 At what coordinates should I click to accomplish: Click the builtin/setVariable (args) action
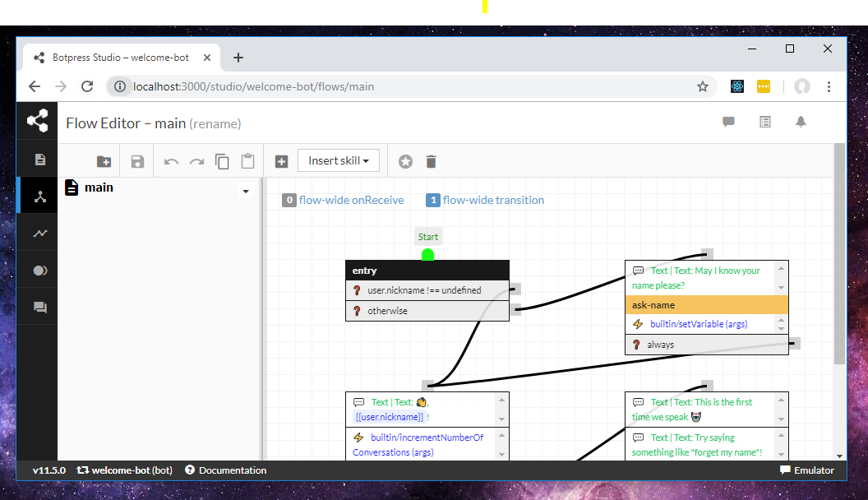click(699, 324)
